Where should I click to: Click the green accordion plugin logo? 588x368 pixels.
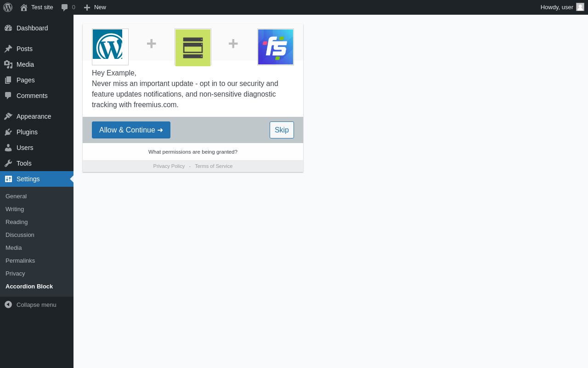click(x=193, y=47)
